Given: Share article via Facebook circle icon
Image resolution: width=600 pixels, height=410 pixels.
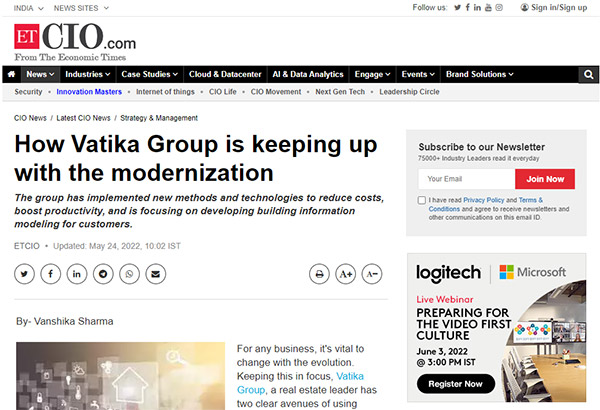Looking at the screenshot, I should [51, 274].
